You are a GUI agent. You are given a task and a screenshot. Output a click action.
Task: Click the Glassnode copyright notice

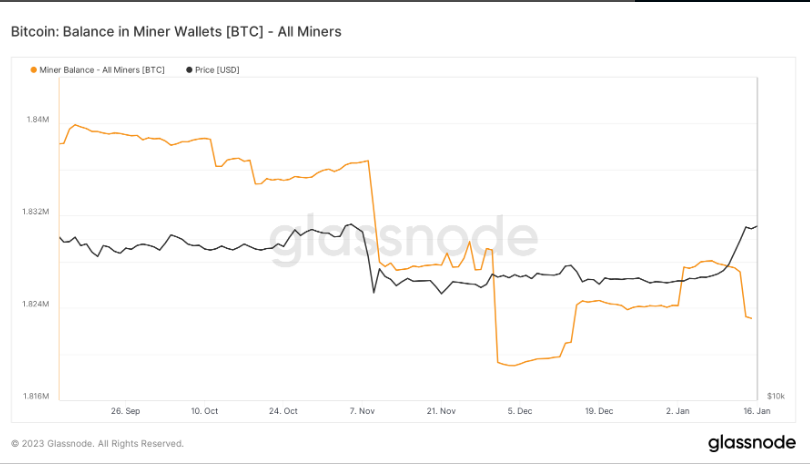coord(97,443)
